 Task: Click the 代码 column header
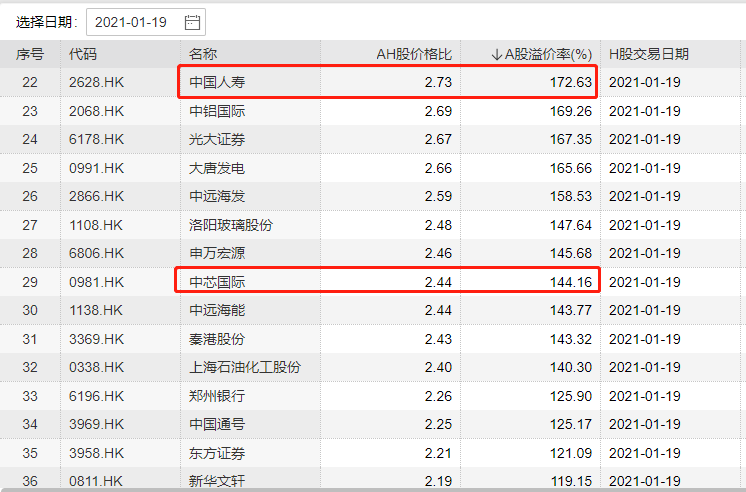coord(83,54)
